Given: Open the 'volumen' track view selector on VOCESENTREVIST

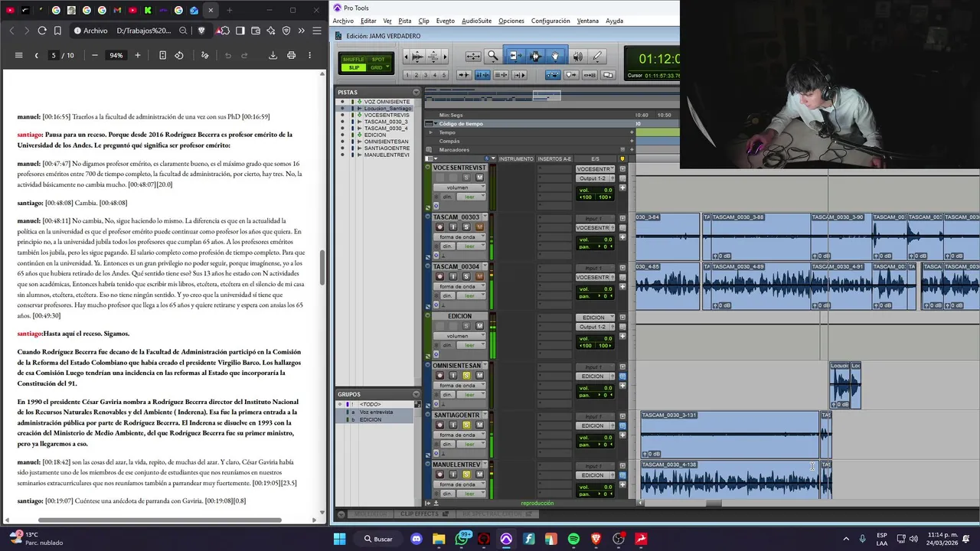Looking at the screenshot, I should [x=459, y=187].
